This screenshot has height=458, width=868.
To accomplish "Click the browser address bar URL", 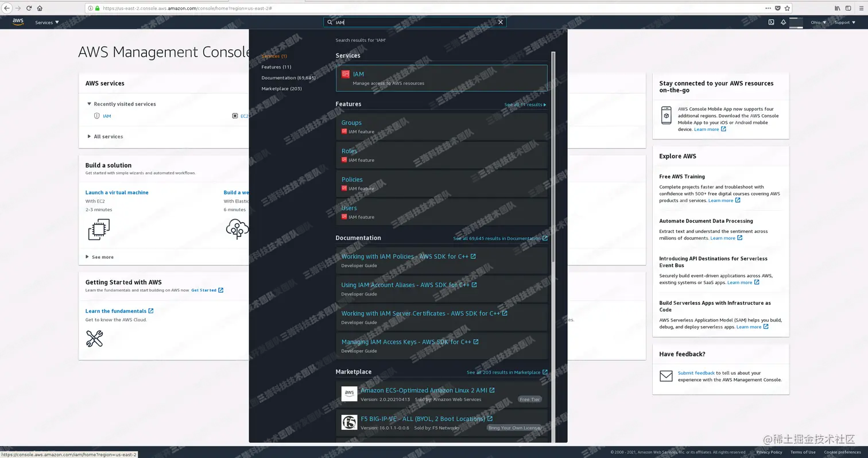I will point(187,8).
